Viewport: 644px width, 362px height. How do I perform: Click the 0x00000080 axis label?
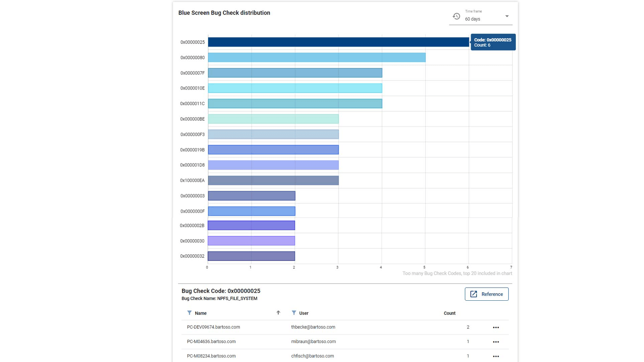point(192,58)
